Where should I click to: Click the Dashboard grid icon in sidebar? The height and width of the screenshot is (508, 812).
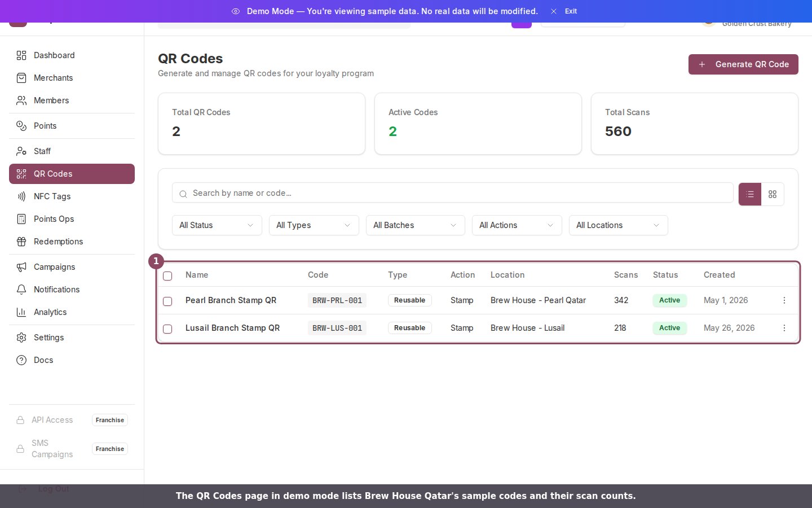coord(21,55)
